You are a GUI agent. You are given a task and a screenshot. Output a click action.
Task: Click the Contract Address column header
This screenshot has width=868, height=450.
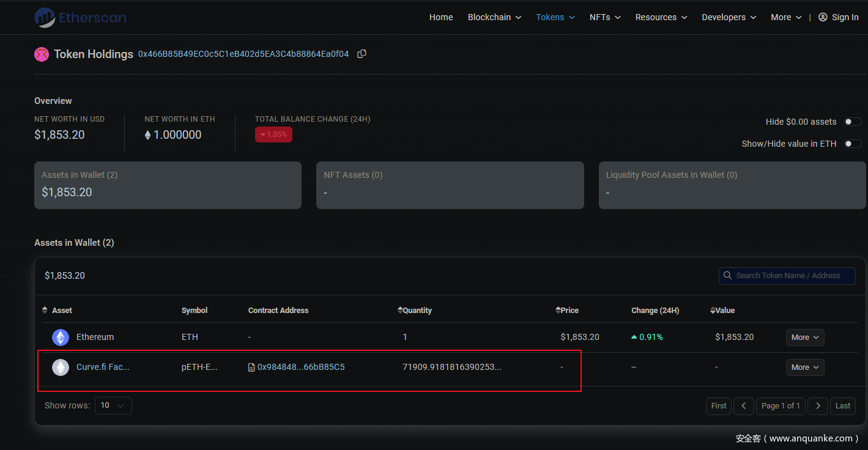278,311
